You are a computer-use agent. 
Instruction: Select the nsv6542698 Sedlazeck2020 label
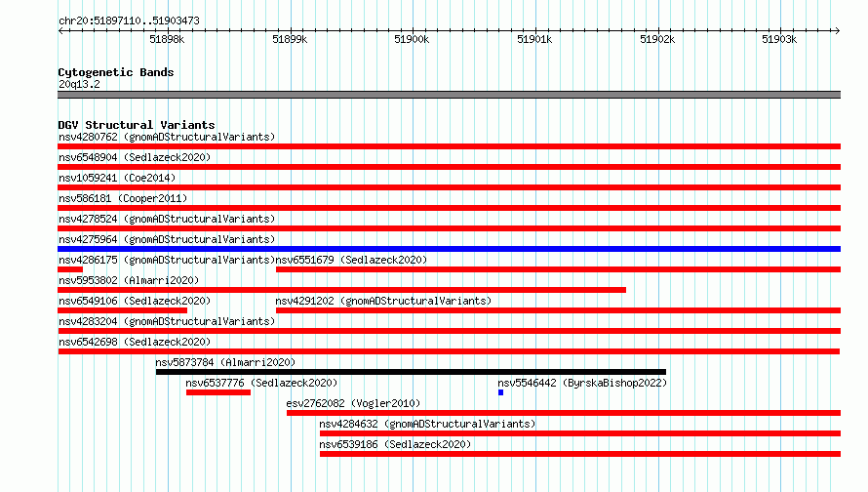click(x=135, y=342)
